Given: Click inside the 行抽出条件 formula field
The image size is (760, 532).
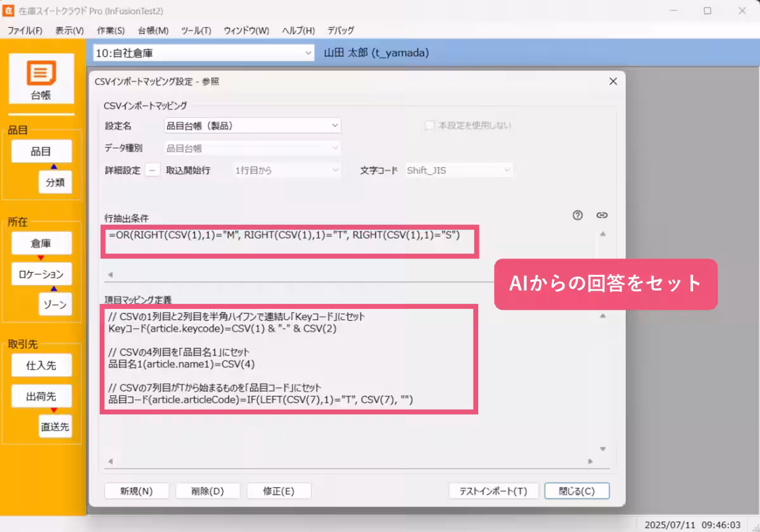Looking at the screenshot, I should (x=285, y=242).
